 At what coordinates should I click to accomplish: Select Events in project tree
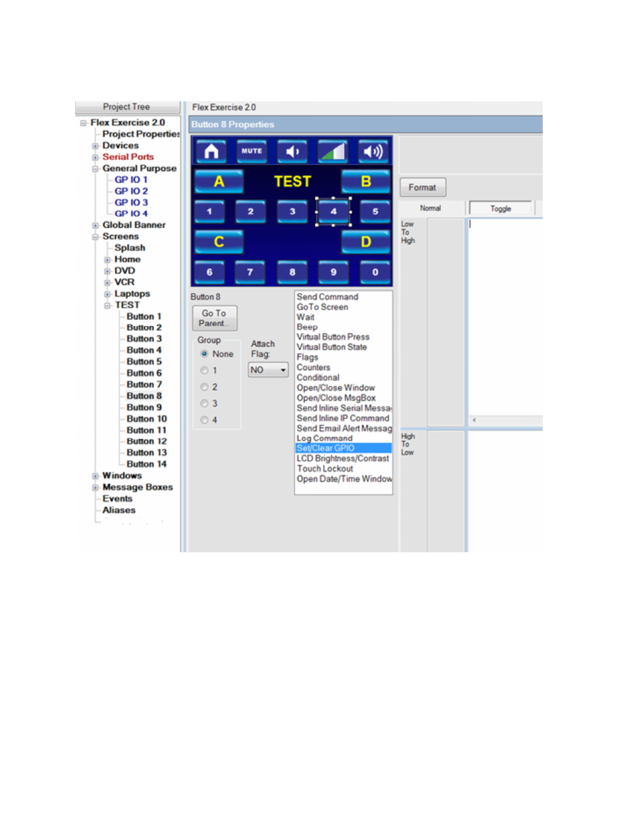pos(117,498)
